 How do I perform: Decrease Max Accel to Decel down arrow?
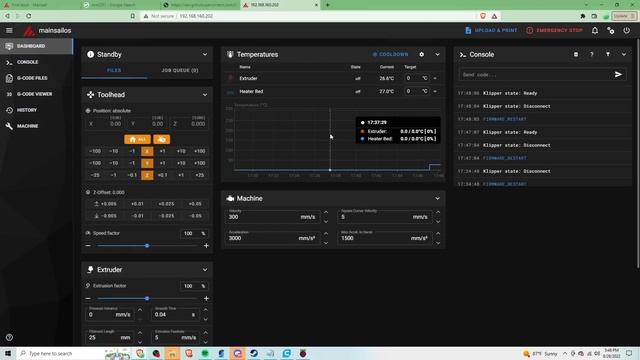point(438,243)
